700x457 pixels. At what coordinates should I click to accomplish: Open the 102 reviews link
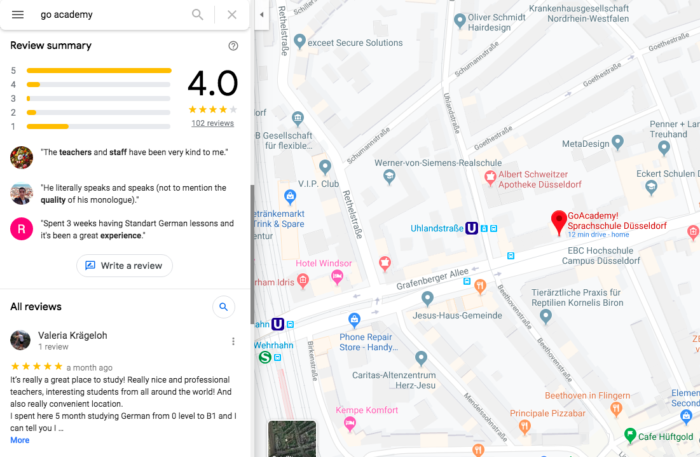coord(212,123)
